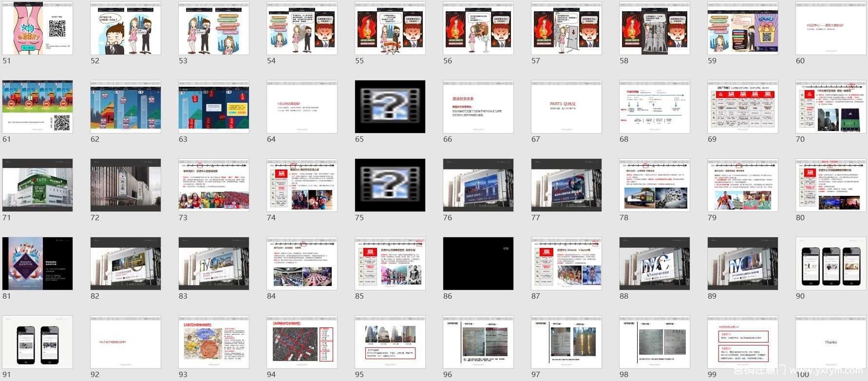Select the all-black slide 86

(x=478, y=264)
